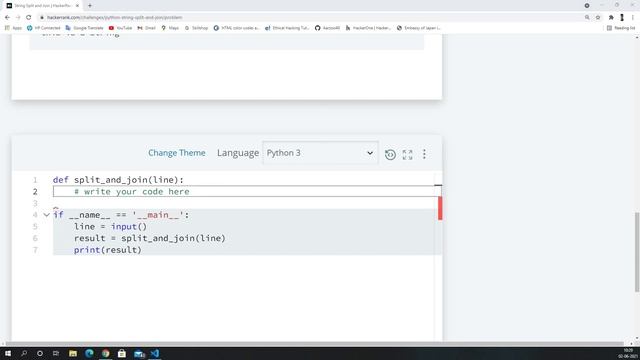Screen dimensions: 640x360
Task: Open the HP Connected bookmark
Action: coord(43,28)
